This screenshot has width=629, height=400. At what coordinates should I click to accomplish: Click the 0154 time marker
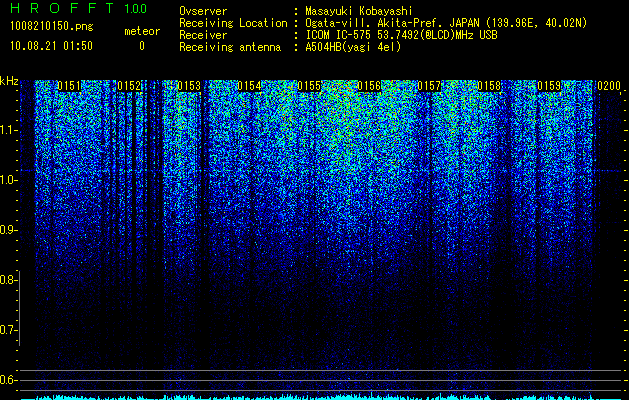pyautogui.click(x=249, y=86)
